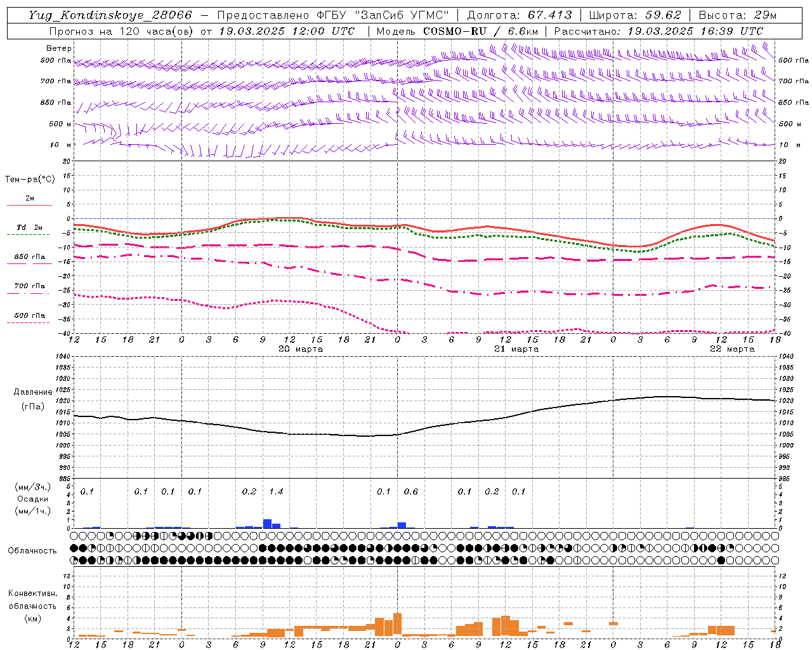The width and height of the screenshot is (812, 650).
Task: Click the Модель COSMO-RU / 6.6км label
Action: pos(457,31)
